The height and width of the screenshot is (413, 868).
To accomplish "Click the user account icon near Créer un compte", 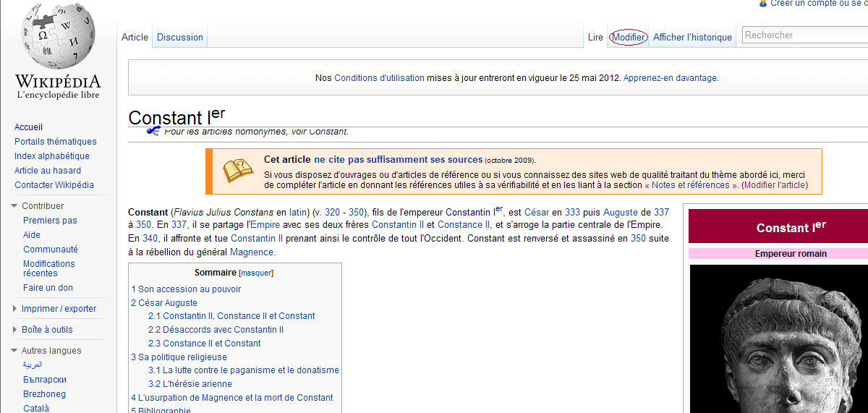I will point(762,4).
